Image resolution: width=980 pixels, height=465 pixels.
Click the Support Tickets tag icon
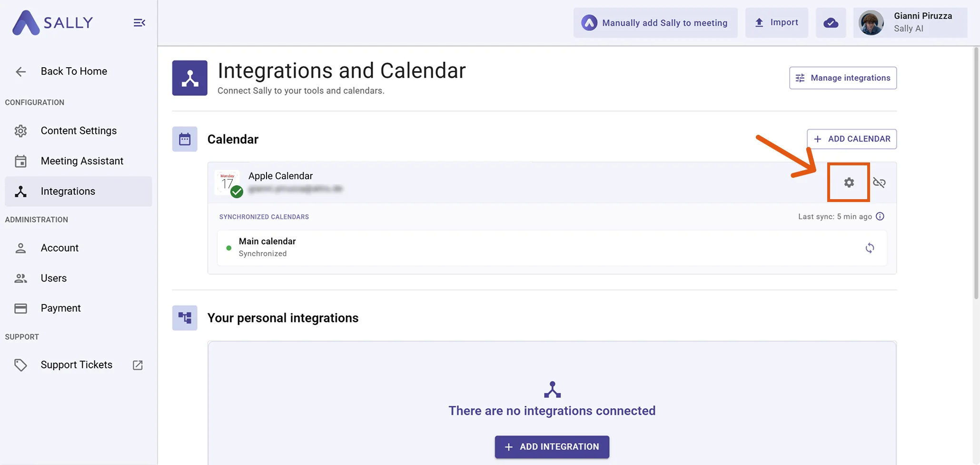[x=20, y=365]
